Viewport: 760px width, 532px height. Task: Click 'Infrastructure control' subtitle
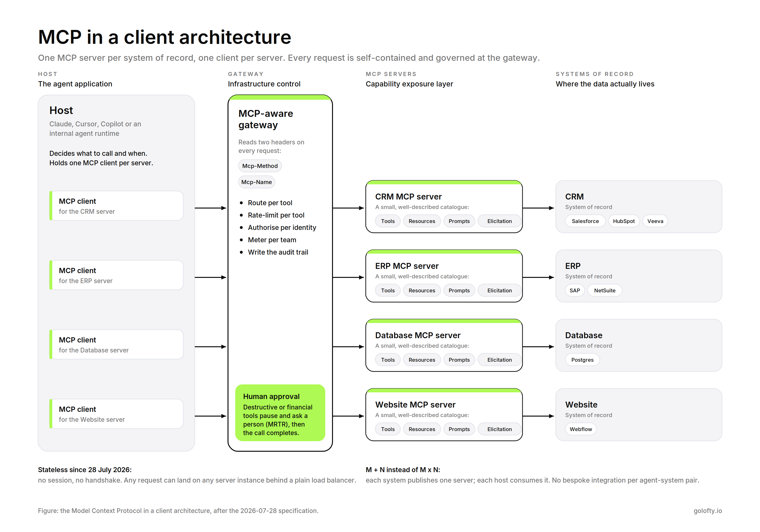pyautogui.click(x=264, y=84)
